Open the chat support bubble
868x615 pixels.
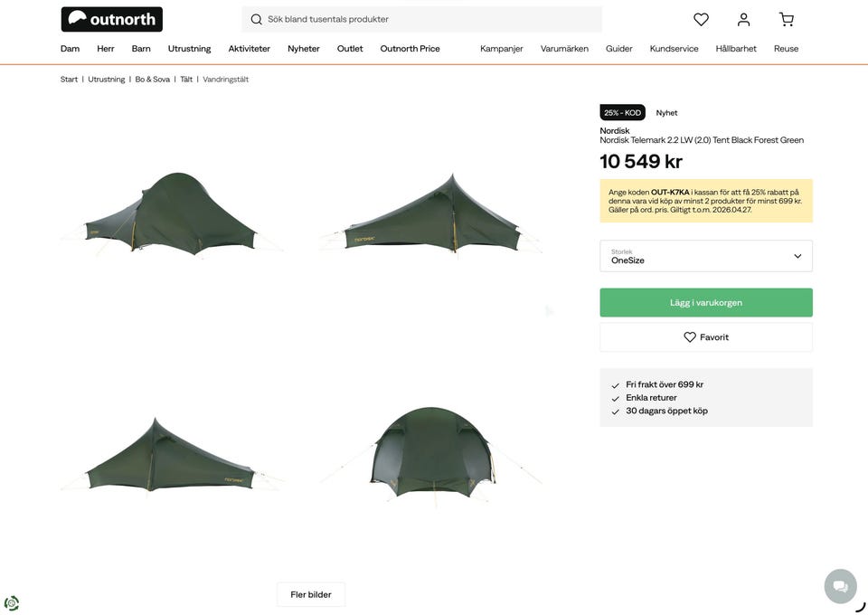840,586
